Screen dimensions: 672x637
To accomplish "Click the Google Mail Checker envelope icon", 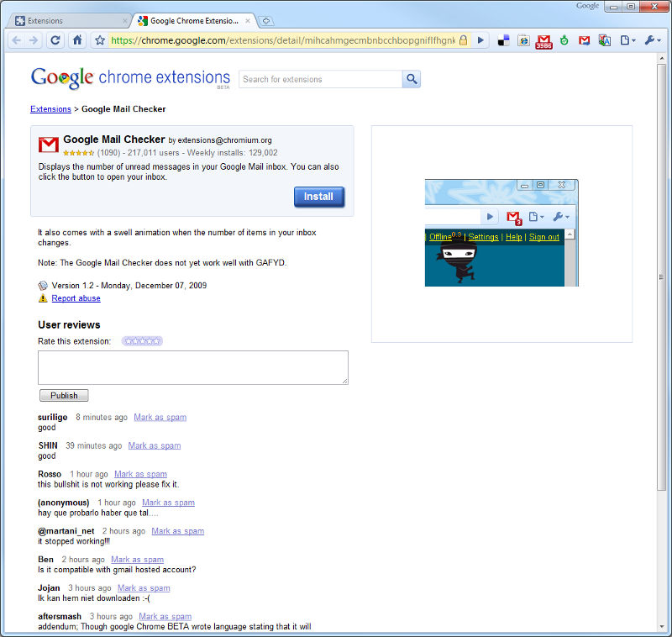I will click(49, 145).
